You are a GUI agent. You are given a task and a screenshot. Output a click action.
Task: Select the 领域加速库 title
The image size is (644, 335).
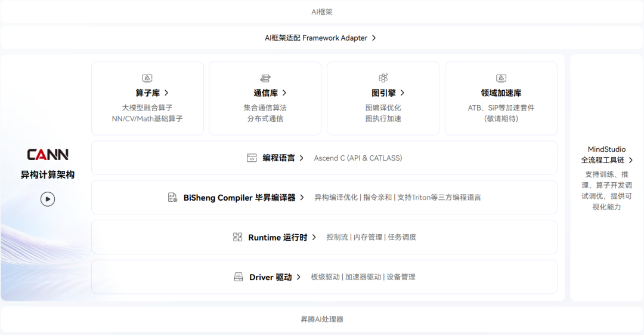click(501, 93)
